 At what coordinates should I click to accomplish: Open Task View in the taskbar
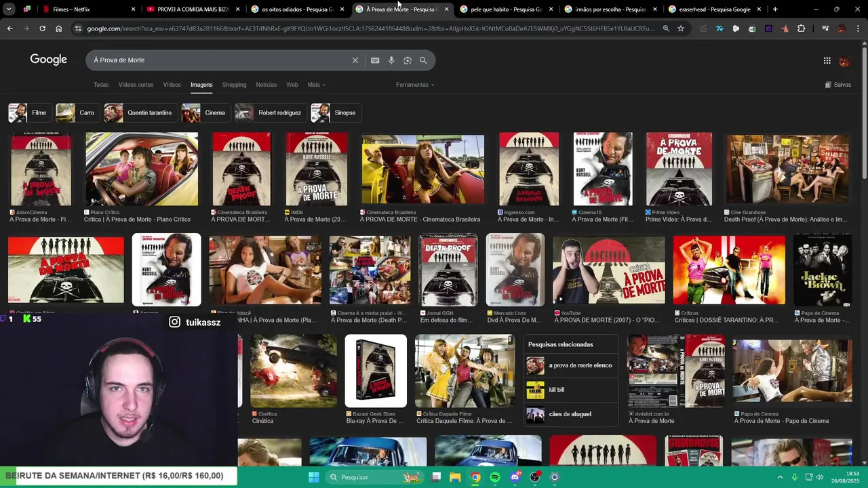click(x=436, y=477)
